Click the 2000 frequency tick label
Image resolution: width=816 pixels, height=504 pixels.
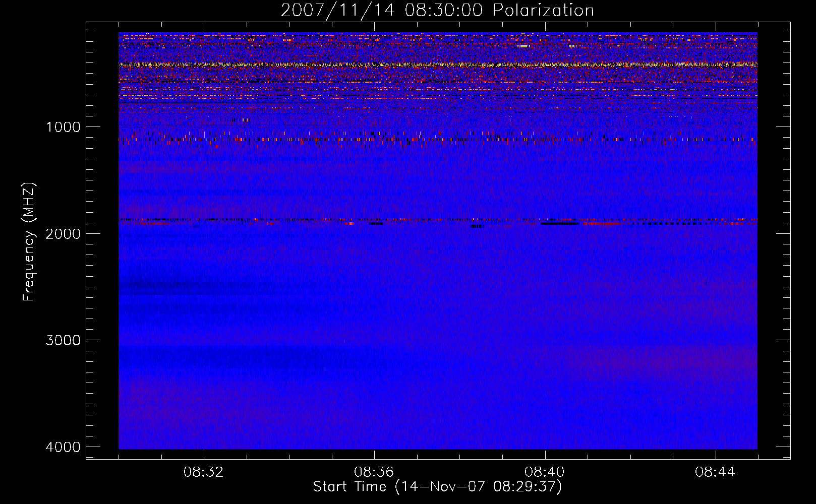63,233
